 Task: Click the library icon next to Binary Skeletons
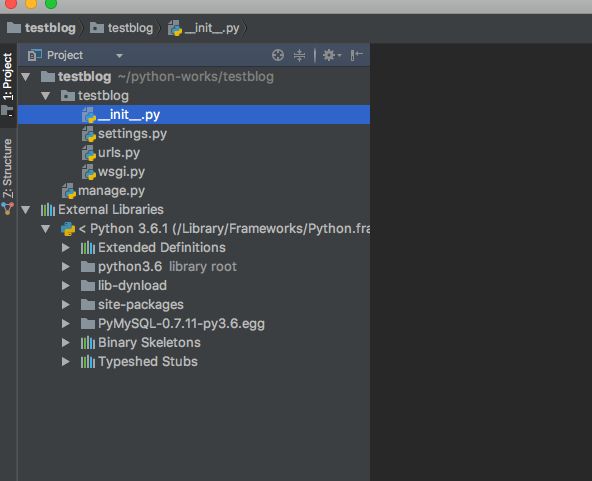click(x=88, y=342)
